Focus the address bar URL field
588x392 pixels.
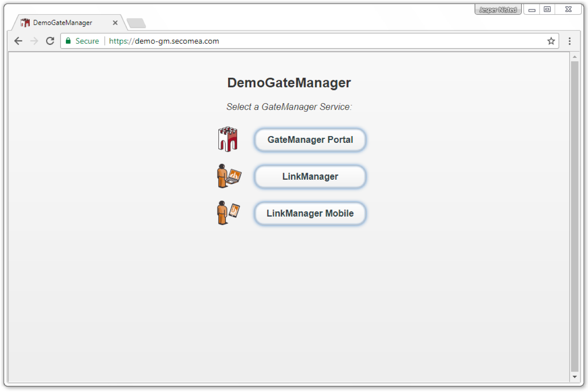309,41
